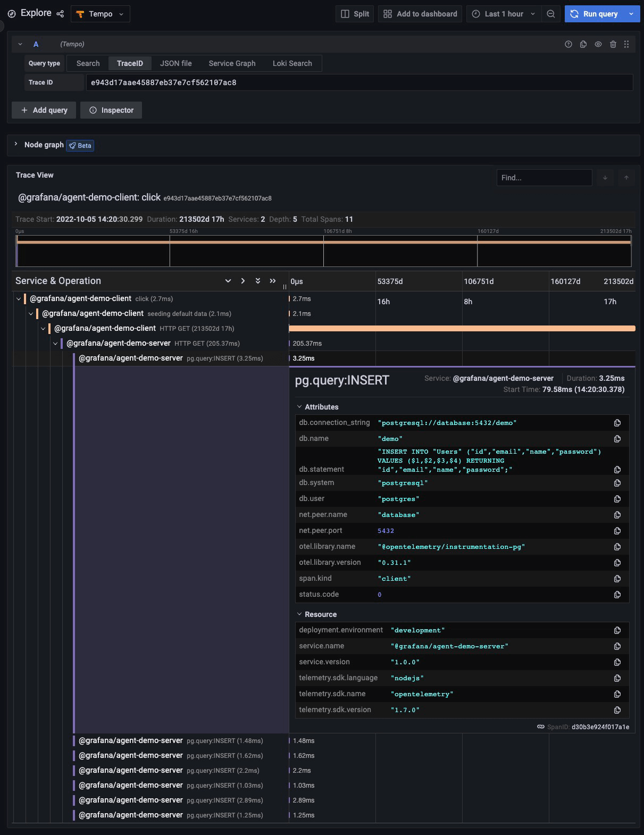This screenshot has width=644, height=835.
Task: Copy net.peer.port value
Action: coord(617,531)
